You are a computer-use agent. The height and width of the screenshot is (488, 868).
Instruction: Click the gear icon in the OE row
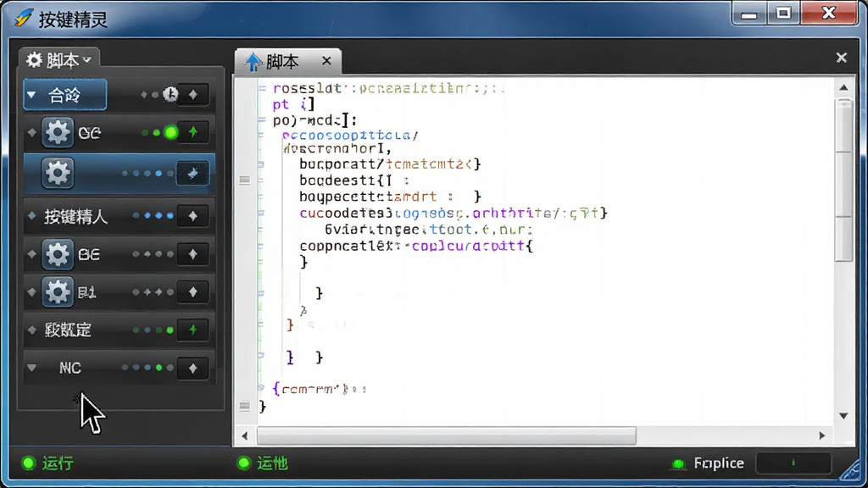click(x=57, y=133)
